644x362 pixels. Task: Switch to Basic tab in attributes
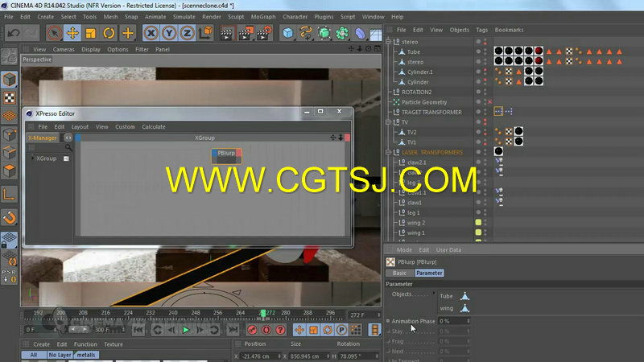click(x=399, y=273)
